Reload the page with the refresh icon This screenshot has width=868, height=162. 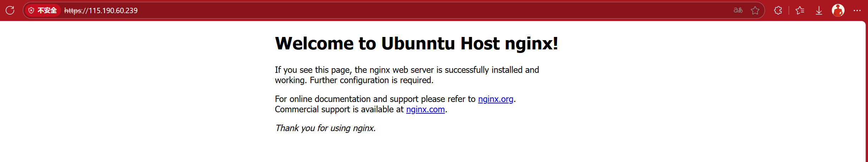click(x=10, y=10)
